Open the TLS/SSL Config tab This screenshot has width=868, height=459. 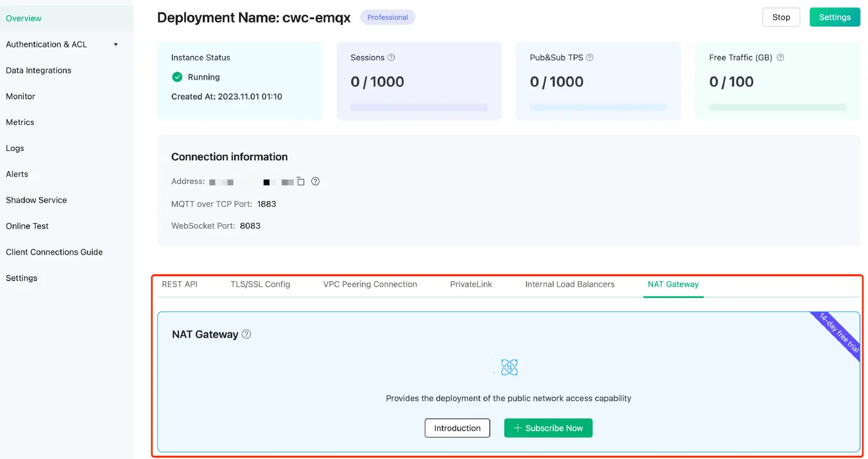[x=260, y=284]
